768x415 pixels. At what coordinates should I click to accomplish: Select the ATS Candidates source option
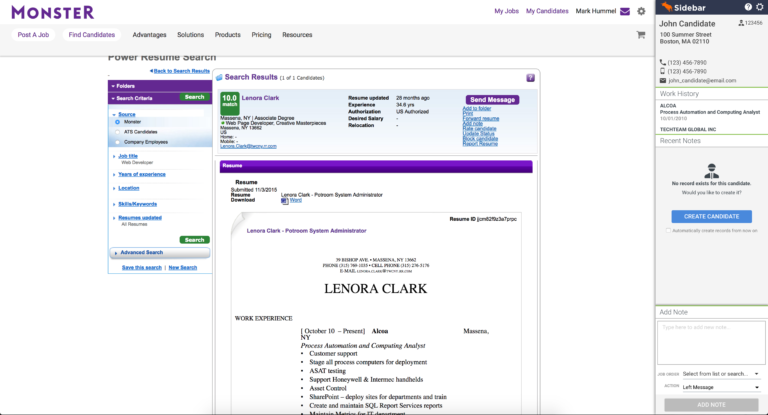point(117,132)
